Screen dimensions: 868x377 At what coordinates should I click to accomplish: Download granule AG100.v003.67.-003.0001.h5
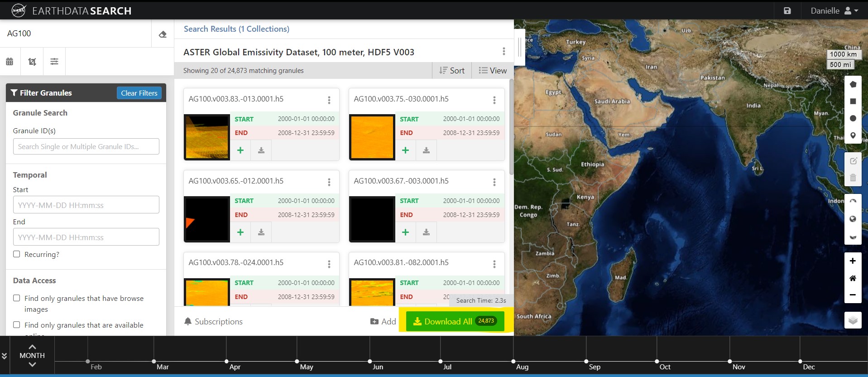click(x=426, y=232)
